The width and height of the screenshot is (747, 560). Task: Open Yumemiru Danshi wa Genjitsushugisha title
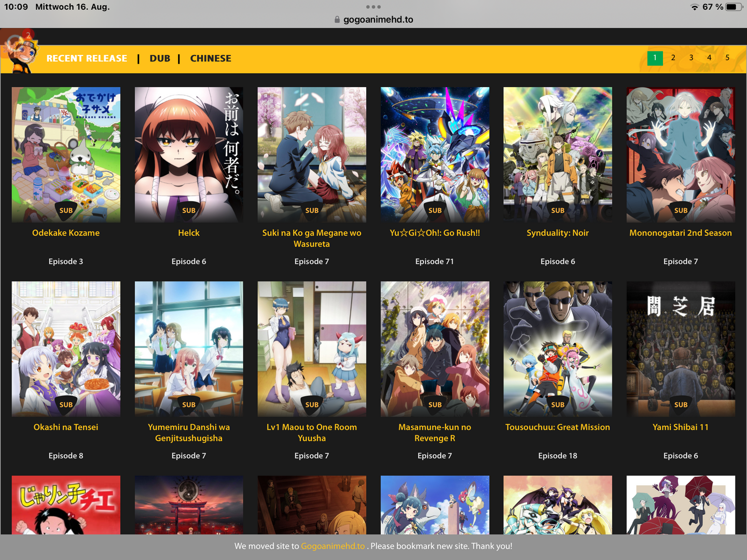point(189,432)
